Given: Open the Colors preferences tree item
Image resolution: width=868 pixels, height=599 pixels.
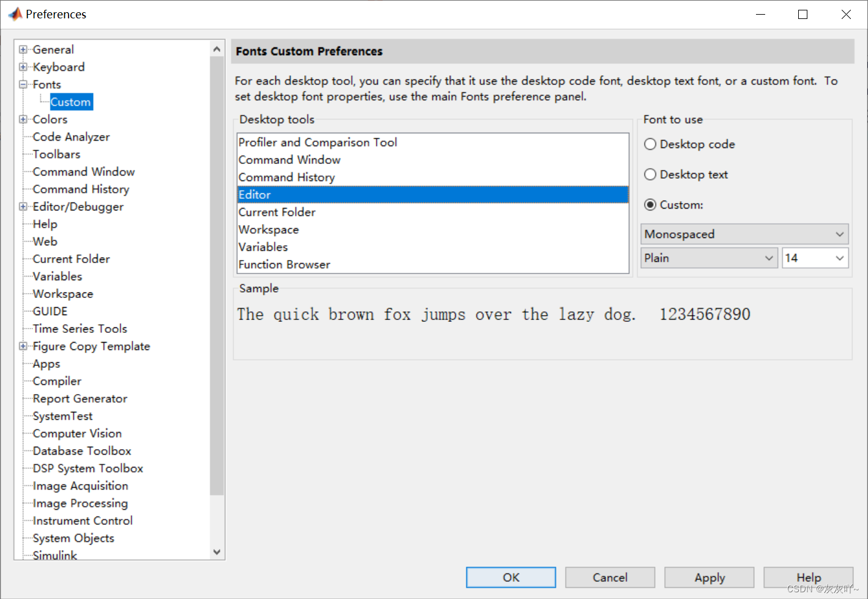Looking at the screenshot, I should 50,119.
